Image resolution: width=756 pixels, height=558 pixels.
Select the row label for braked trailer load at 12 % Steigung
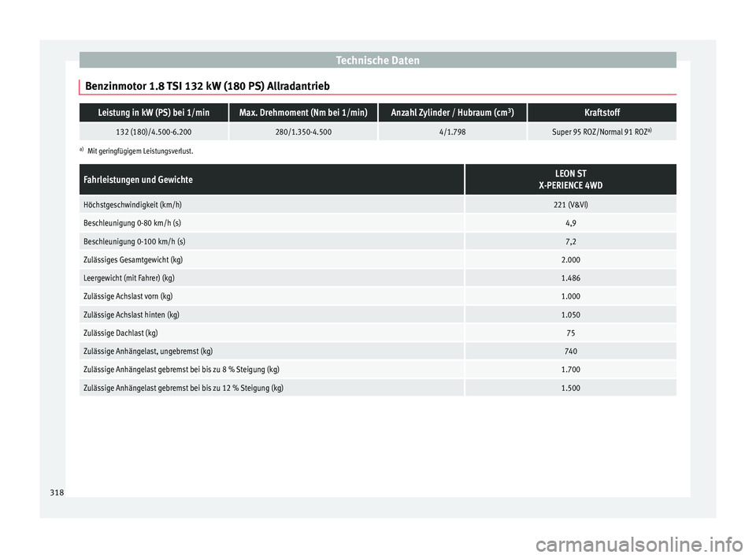[183, 388]
